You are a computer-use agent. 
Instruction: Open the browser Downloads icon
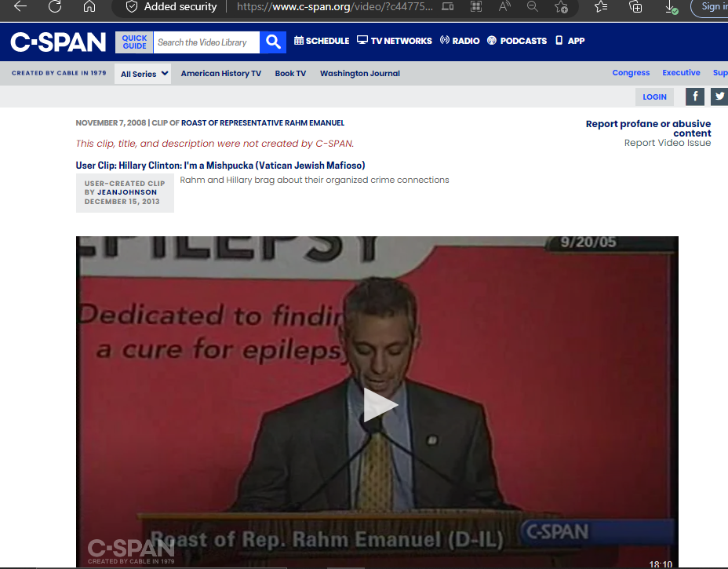[671, 6]
